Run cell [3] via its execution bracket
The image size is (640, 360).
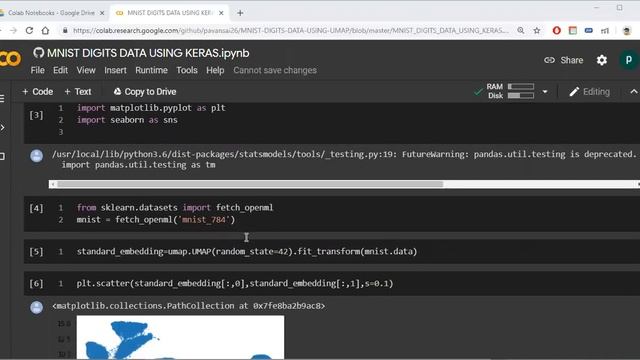pos(36,115)
